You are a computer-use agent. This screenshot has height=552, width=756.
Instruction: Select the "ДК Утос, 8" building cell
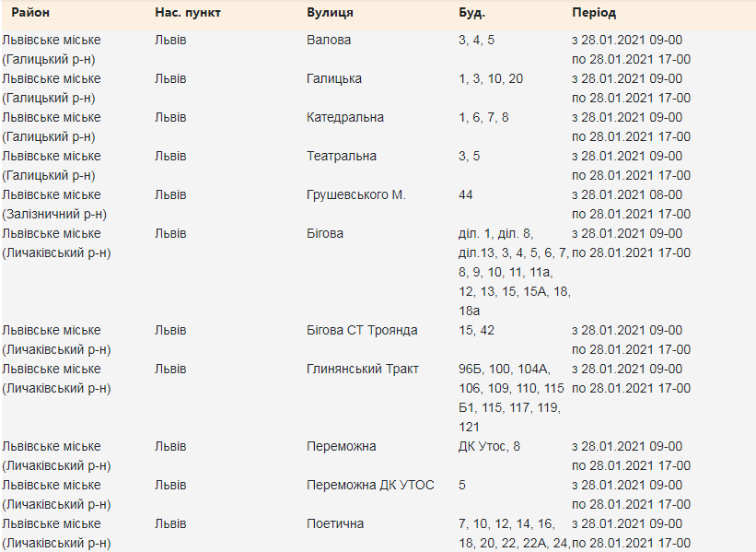pos(489,446)
